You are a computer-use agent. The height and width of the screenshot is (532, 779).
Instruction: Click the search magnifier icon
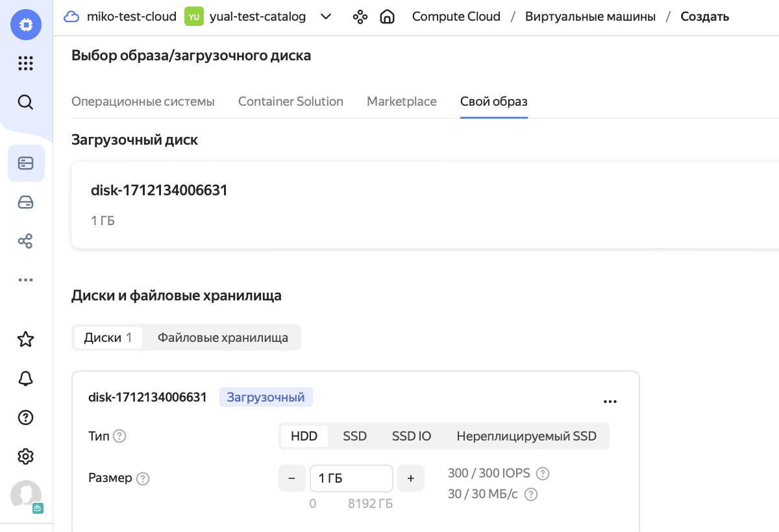click(25, 102)
